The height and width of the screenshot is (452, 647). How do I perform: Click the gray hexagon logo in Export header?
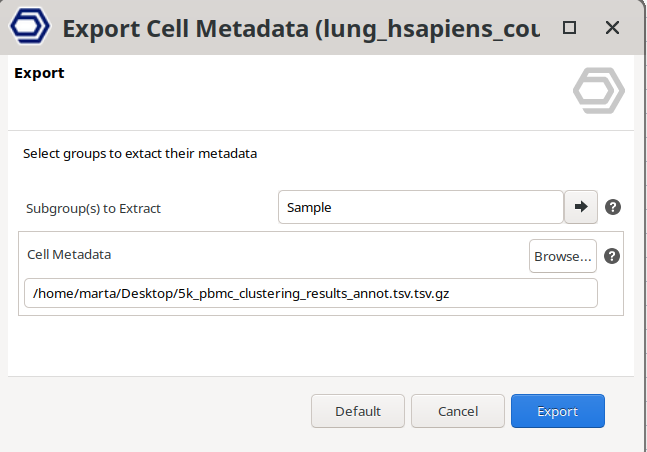598,92
